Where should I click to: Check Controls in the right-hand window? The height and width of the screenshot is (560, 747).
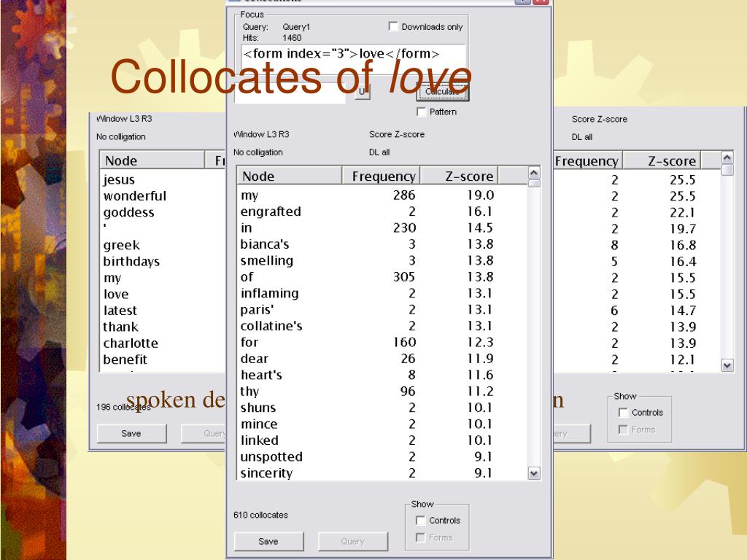(x=623, y=413)
